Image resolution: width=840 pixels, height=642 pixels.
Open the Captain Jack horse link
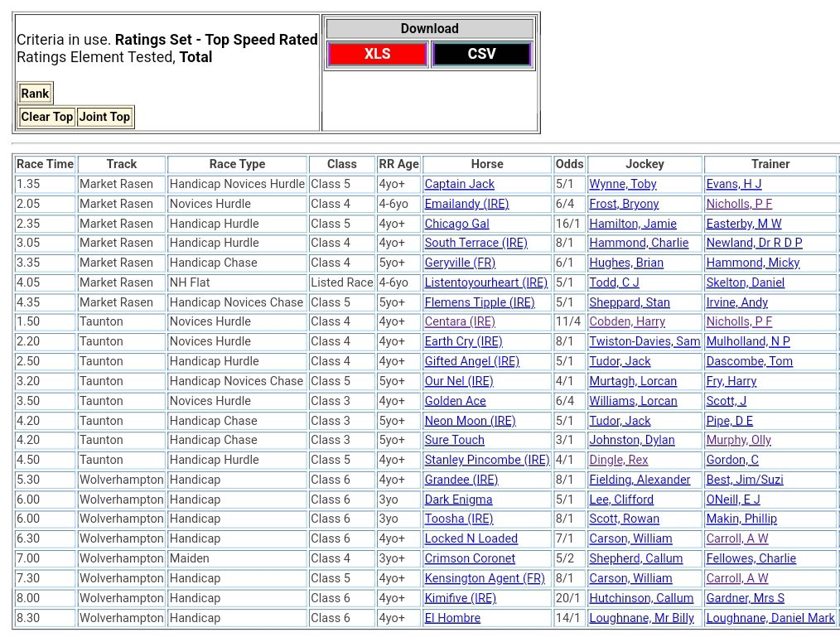coord(459,184)
